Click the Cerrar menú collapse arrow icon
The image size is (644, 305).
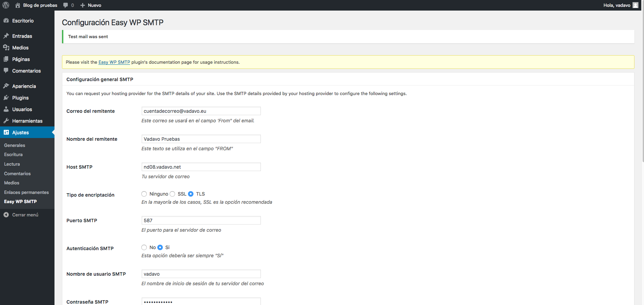click(6, 215)
